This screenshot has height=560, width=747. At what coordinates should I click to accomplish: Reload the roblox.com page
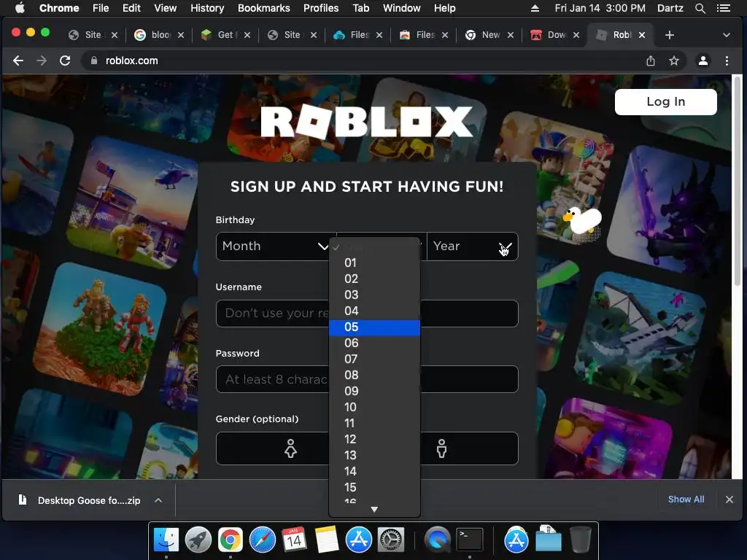pos(65,61)
